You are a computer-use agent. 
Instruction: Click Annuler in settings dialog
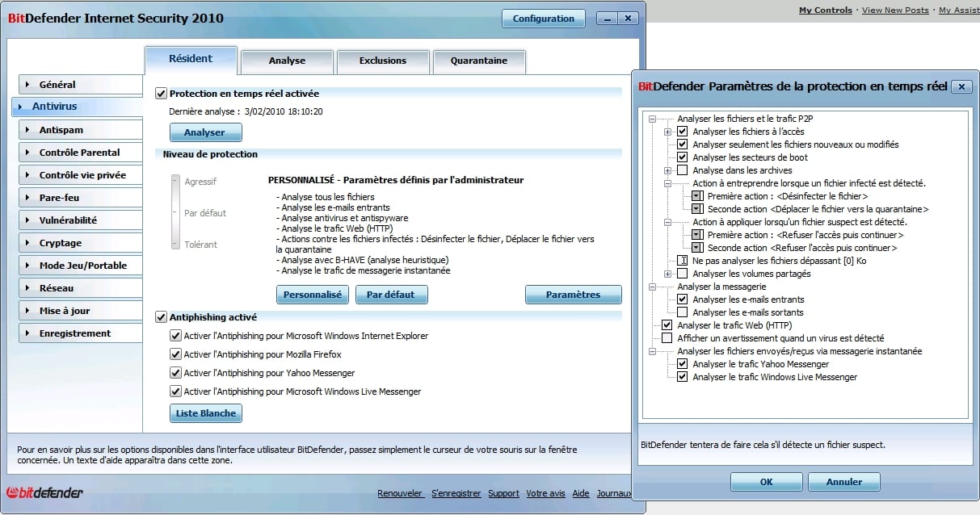pyautogui.click(x=844, y=482)
